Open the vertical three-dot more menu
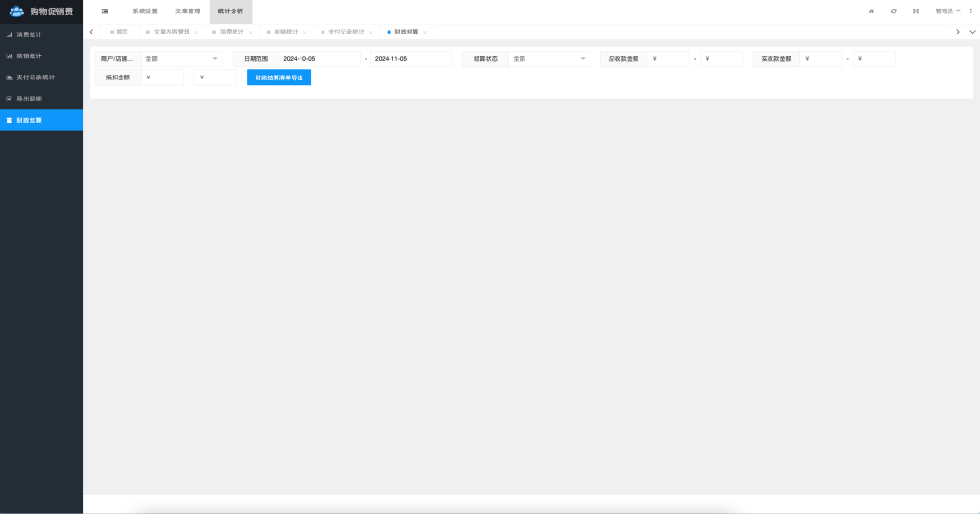This screenshot has width=980, height=514. tap(970, 11)
